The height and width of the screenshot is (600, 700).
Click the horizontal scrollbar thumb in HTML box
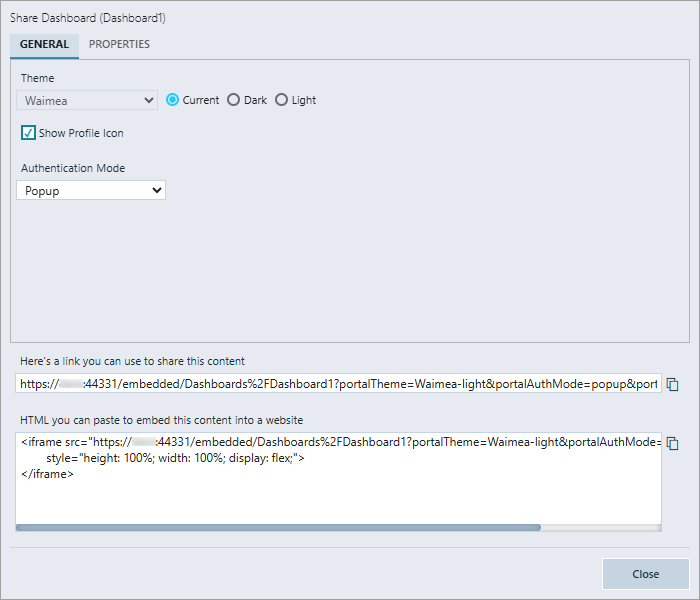pos(278,527)
